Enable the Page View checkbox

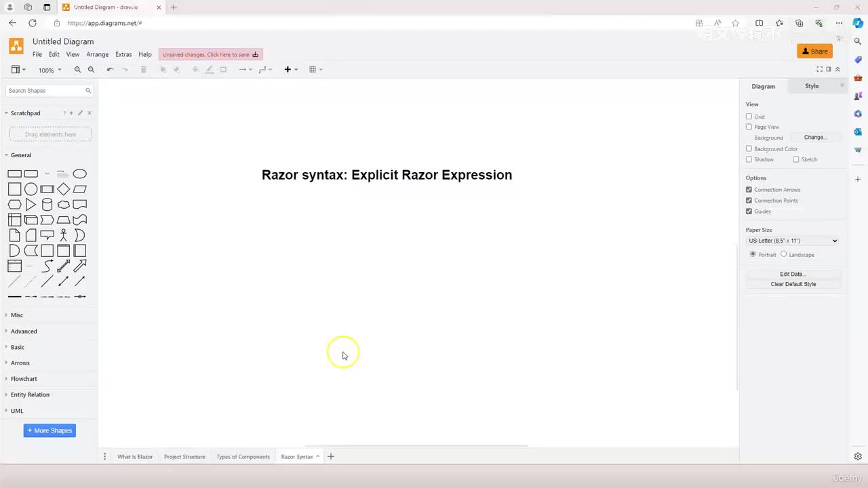[749, 127]
